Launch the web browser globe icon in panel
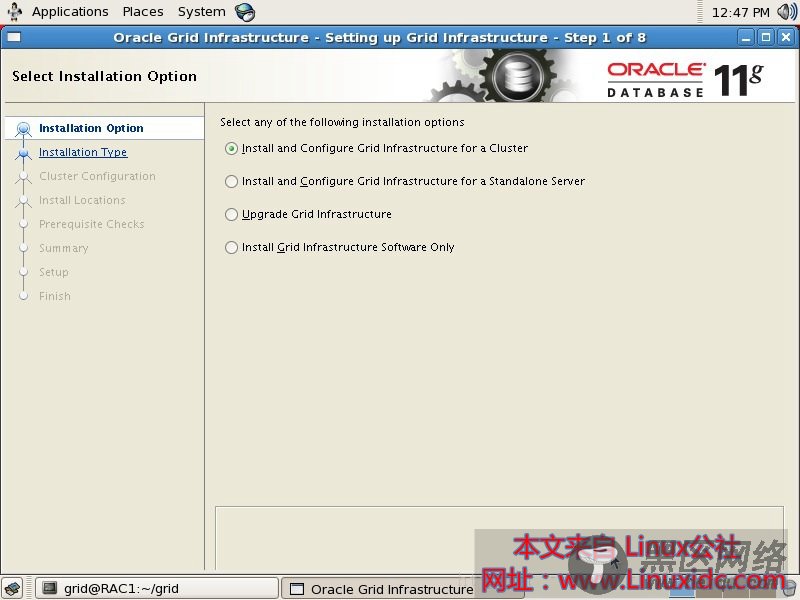Image resolution: width=800 pixels, height=600 pixels. [x=245, y=12]
